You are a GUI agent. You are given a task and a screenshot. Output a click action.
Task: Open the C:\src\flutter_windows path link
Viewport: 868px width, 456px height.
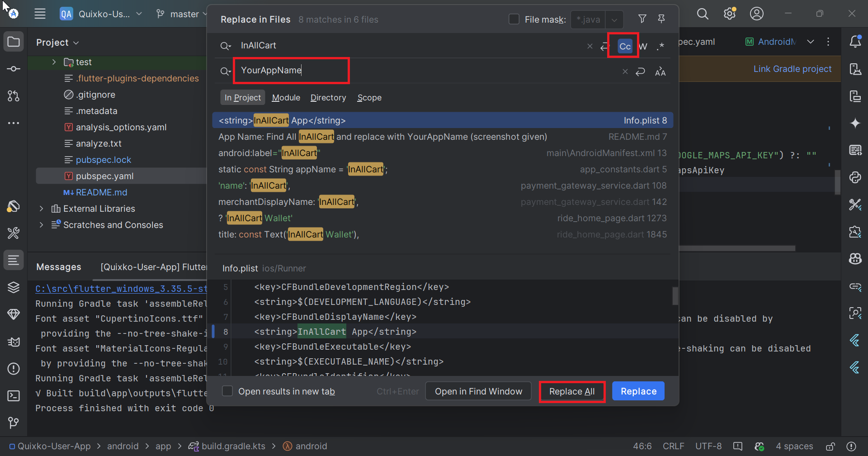coord(121,289)
